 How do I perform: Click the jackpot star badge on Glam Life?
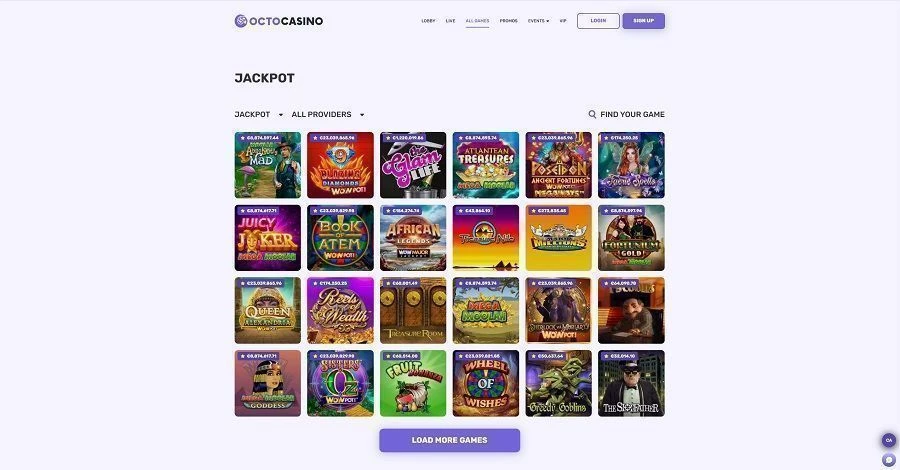pos(387,138)
